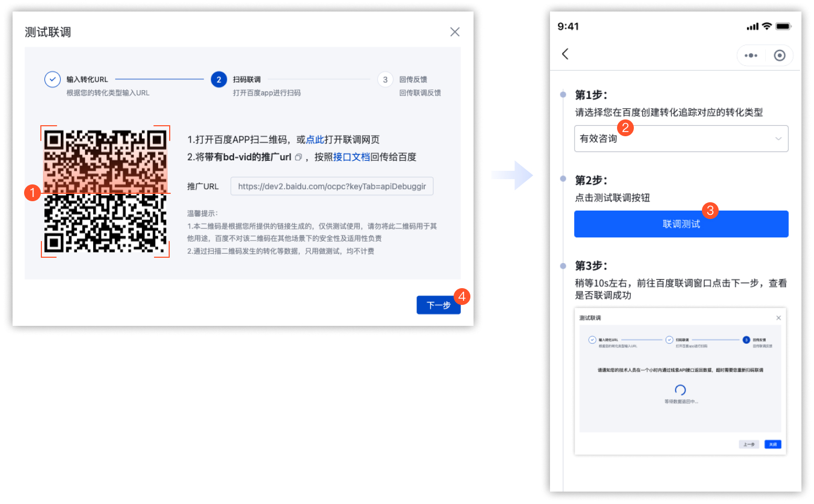
Task: Copy the bd-vid promotion url with the copy icon
Action: [298, 157]
